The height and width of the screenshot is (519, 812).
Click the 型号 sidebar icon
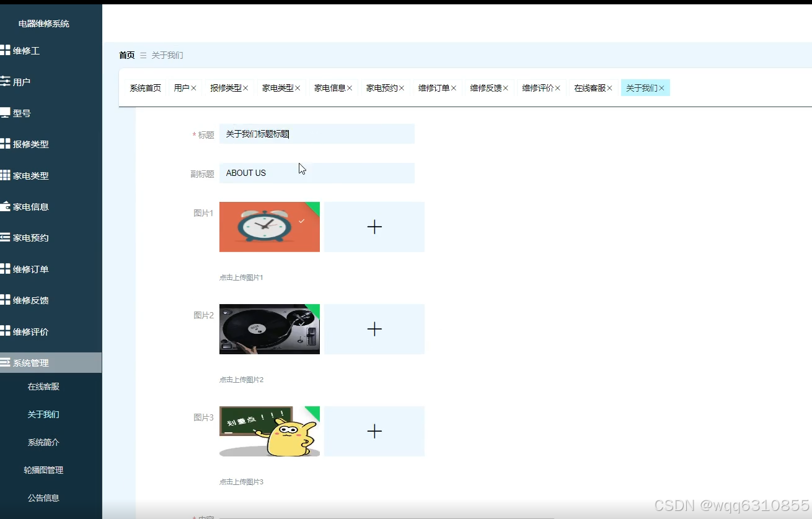coord(7,113)
